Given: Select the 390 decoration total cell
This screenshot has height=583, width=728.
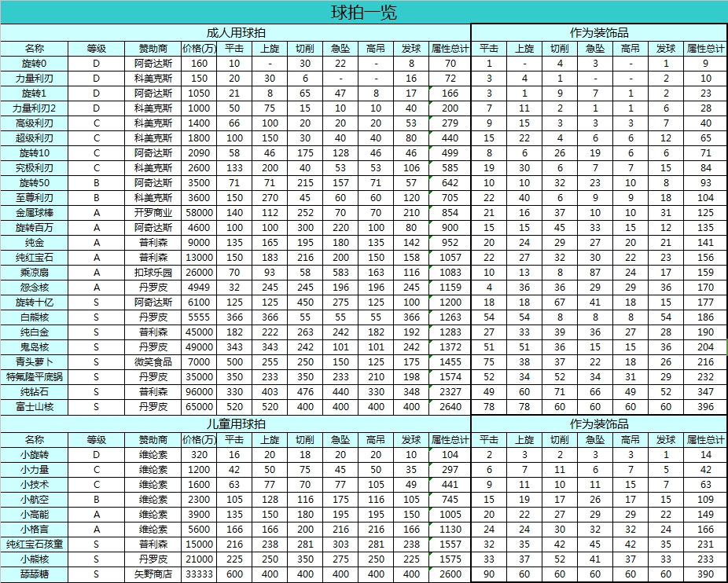Looking at the screenshot, I should pos(705,574).
